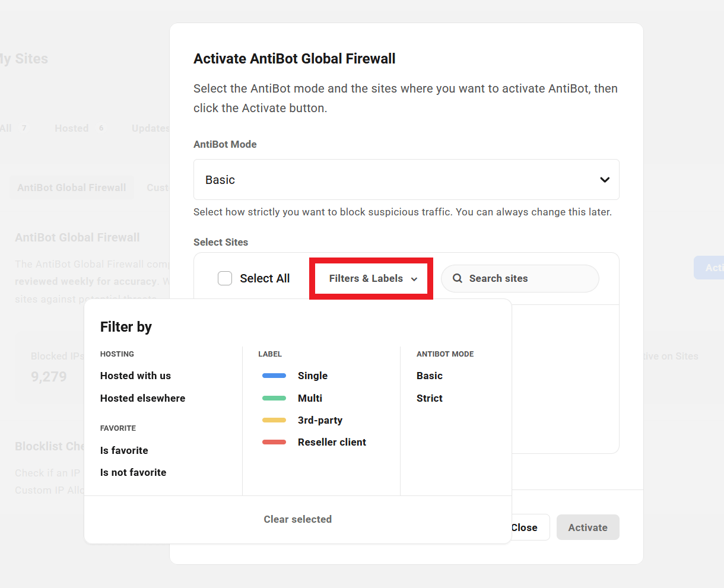
Task: Pick the yellow 3rd-party label swatch
Action: tap(274, 420)
